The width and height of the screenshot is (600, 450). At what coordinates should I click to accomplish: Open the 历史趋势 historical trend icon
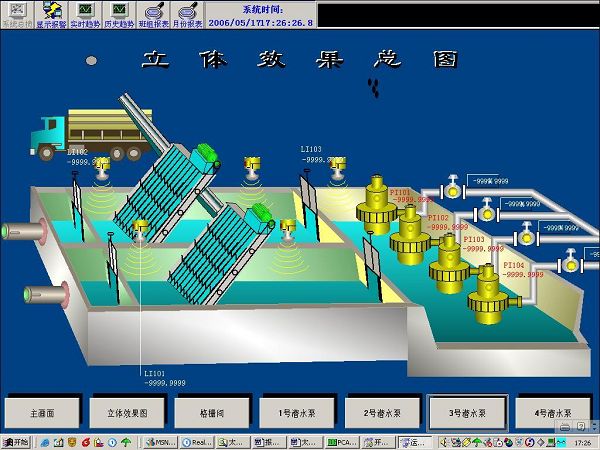tap(118, 14)
